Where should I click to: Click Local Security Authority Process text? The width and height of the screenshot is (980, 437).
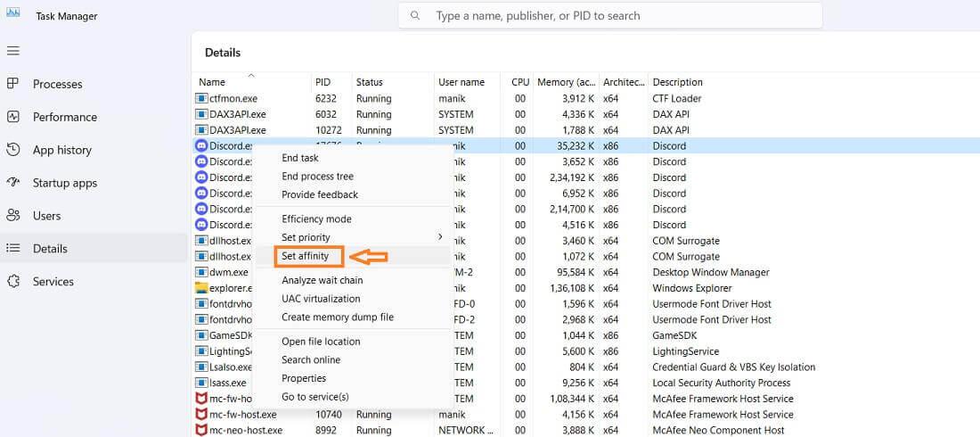722,383
